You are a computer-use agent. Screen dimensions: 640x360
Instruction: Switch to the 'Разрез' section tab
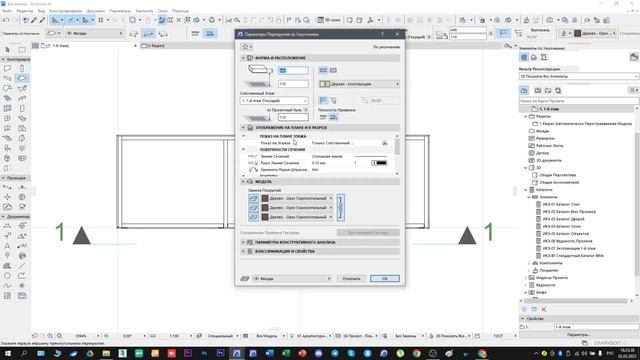(155, 46)
